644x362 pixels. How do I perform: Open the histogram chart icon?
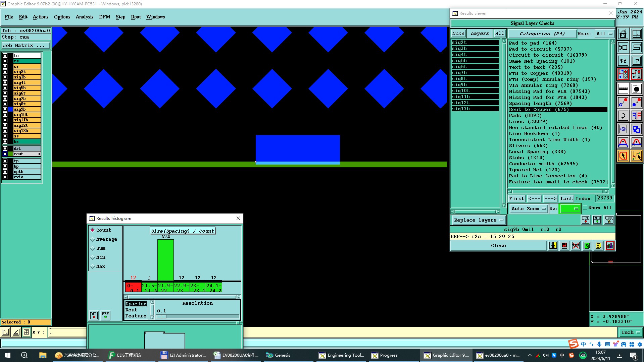610,246
